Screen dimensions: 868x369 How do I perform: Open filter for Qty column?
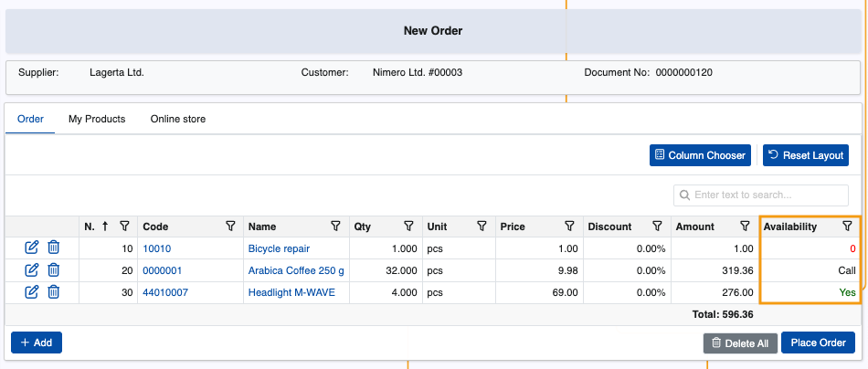pos(408,226)
